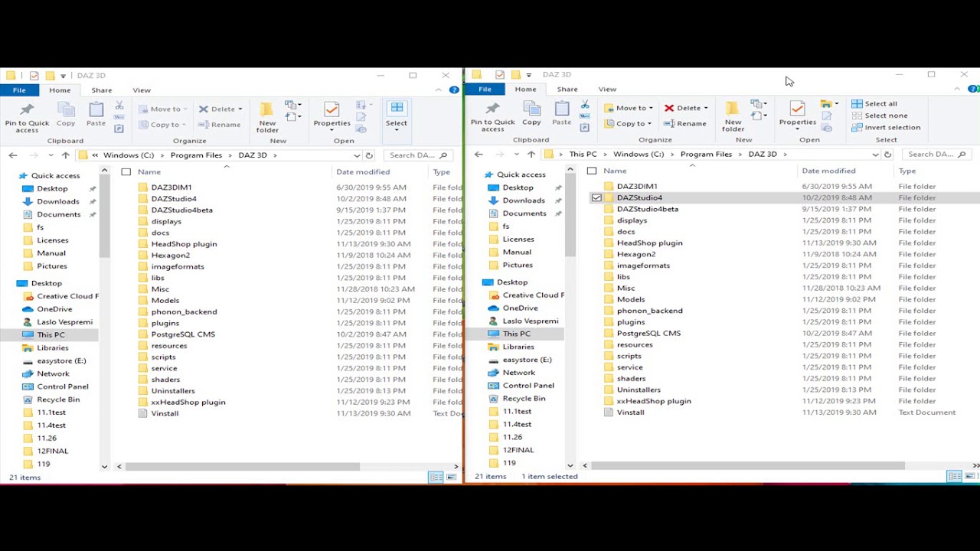Click New folder icon in left window
The width and height of the screenshot is (980, 551).
click(x=267, y=117)
